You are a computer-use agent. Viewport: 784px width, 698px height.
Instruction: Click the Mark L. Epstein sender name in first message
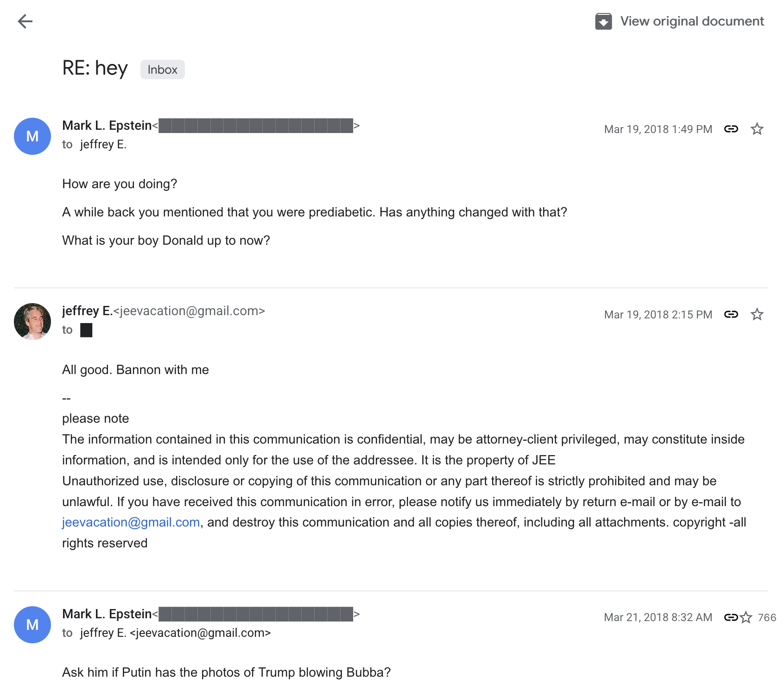[x=107, y=126]
